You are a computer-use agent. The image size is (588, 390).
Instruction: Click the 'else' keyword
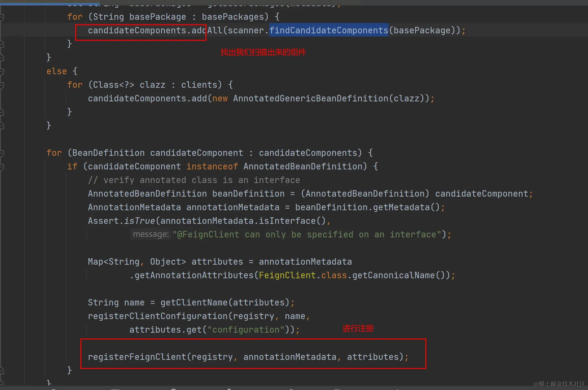tap(57, 71)
